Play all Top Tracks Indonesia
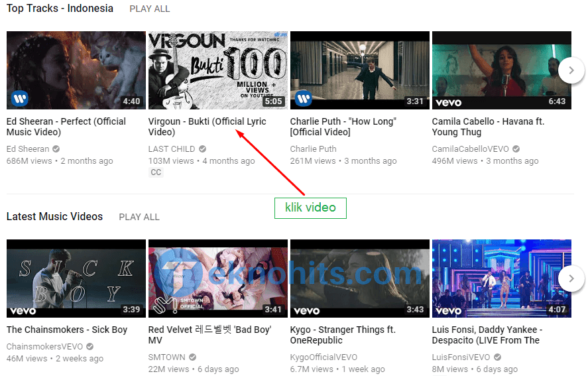This screenshot has height=376, width=588. pos(150,9)
